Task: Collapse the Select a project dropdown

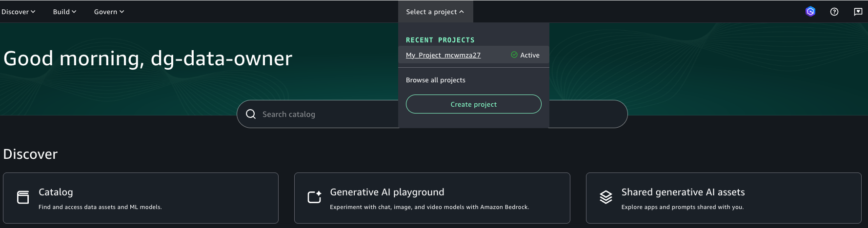Action: coord(435,12)
